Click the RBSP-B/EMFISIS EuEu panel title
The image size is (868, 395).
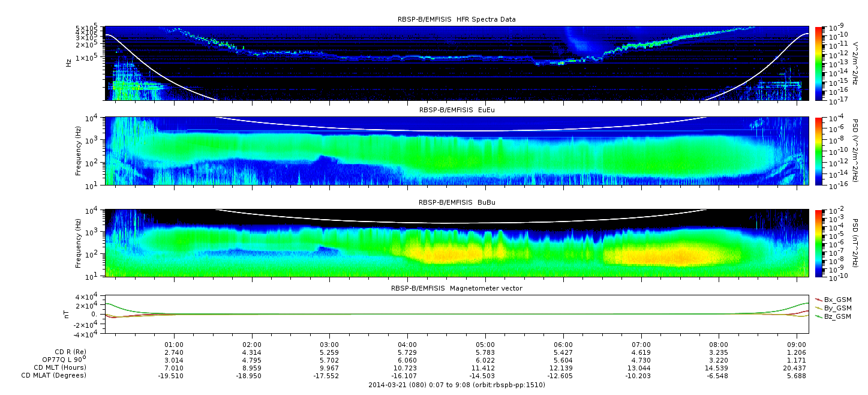[x=456, y=110]
